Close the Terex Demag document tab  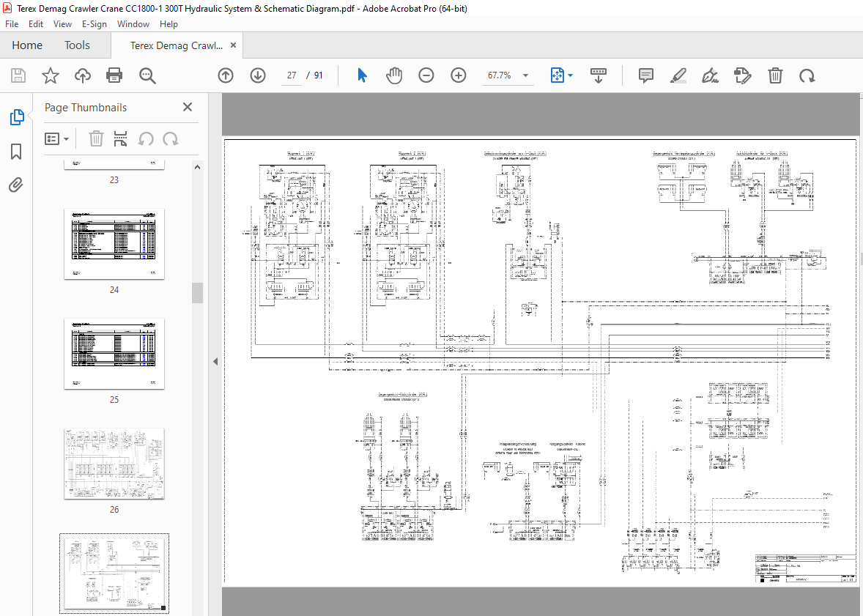click(x=234, y=45)
